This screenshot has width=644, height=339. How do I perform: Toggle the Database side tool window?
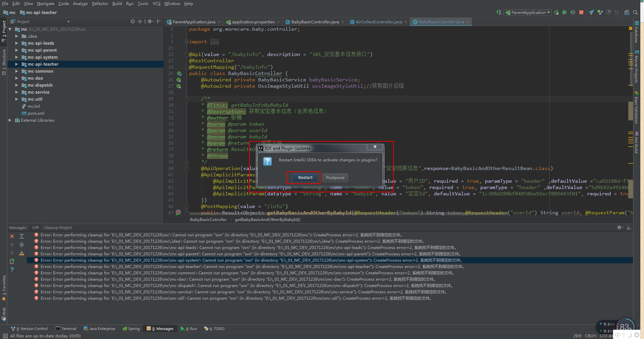(x=637, y=32)
